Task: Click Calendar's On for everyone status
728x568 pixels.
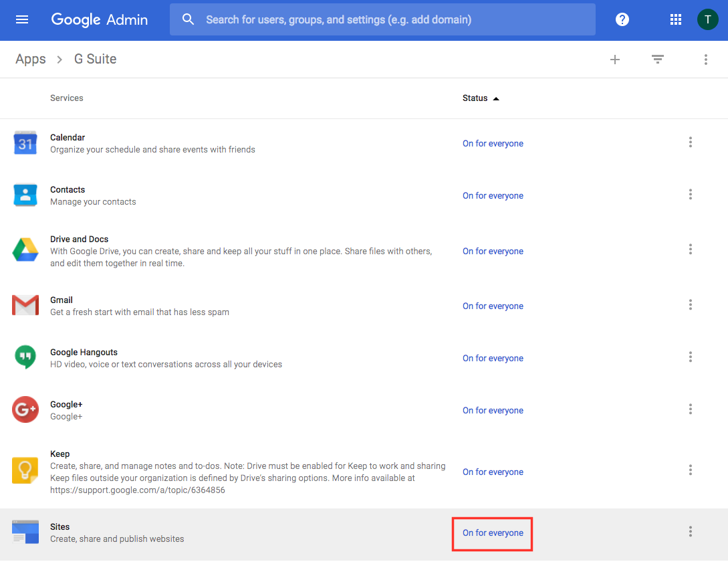Action: point(493,144)
